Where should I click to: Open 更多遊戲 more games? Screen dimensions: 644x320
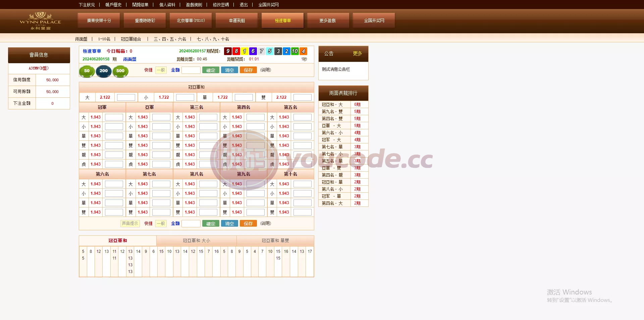point(328,20)
